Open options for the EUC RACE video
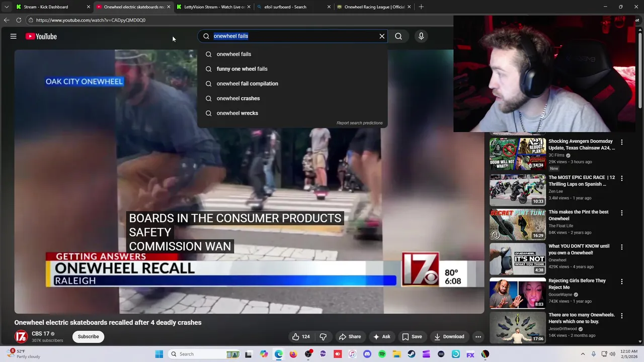 click(622, 178)
